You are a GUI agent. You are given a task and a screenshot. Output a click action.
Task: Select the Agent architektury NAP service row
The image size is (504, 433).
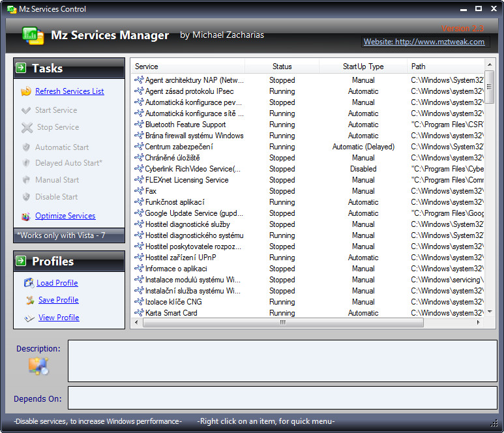(x=308, y=80)
